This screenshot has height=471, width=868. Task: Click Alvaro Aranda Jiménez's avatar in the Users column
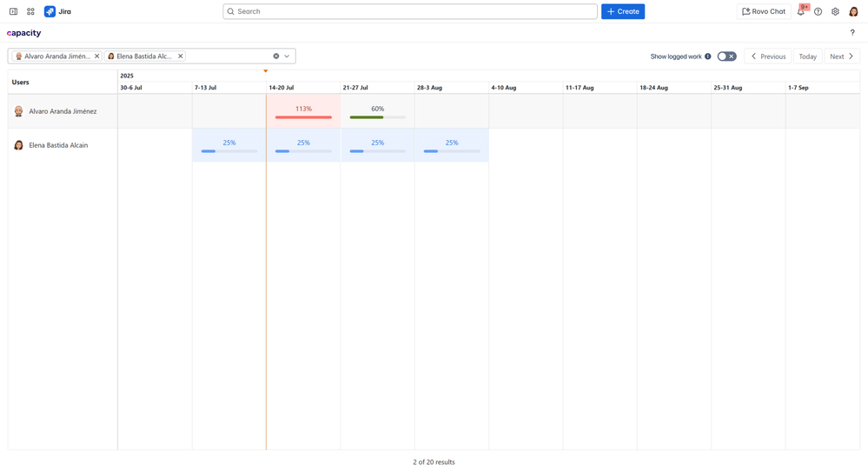pos(19,111)
